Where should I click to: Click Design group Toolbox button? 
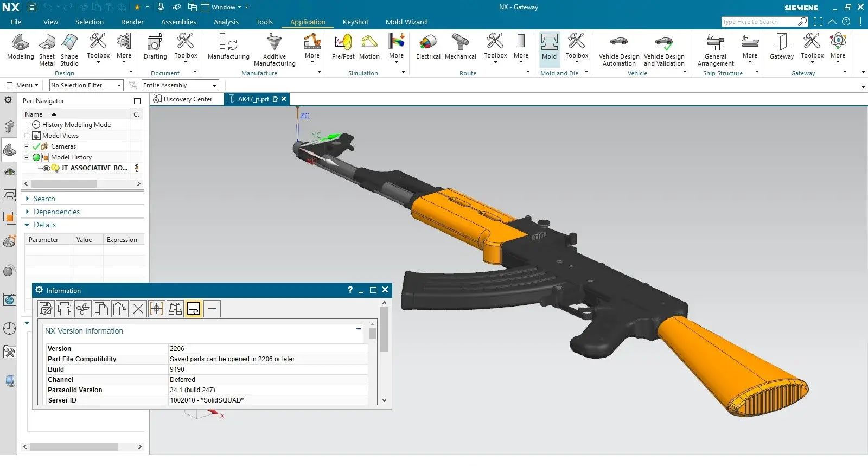click(x=98, y=48)
